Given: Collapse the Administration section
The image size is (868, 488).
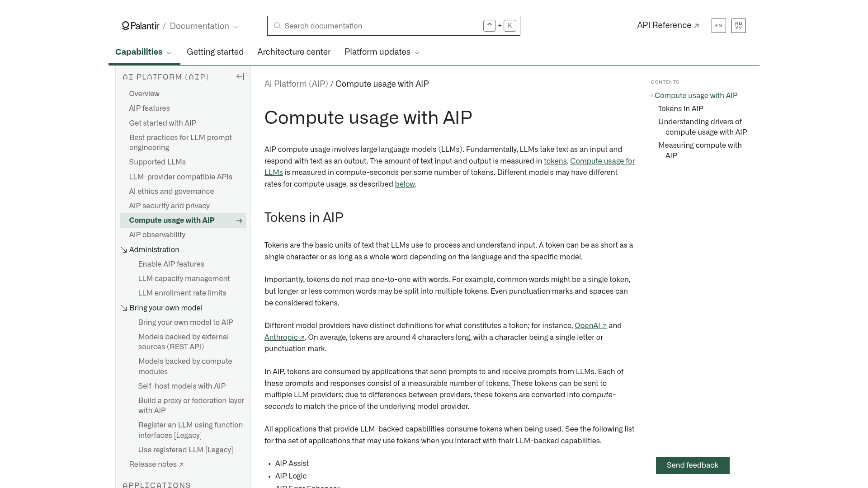Looking at the screenshot, I should point(124,250).
